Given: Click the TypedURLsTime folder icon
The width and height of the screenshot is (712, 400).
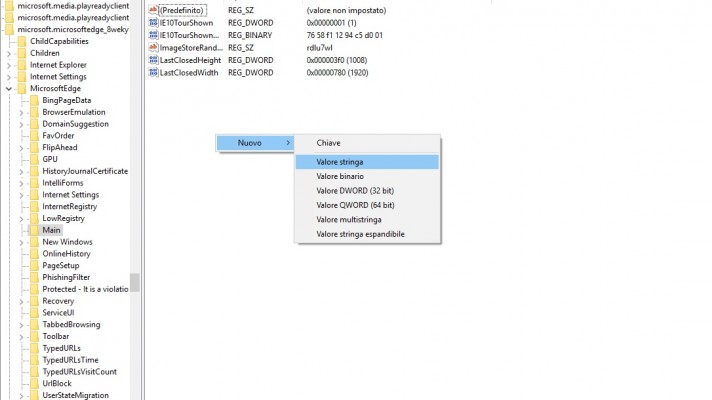Looking at the screenshot, I should pos(34,360).
